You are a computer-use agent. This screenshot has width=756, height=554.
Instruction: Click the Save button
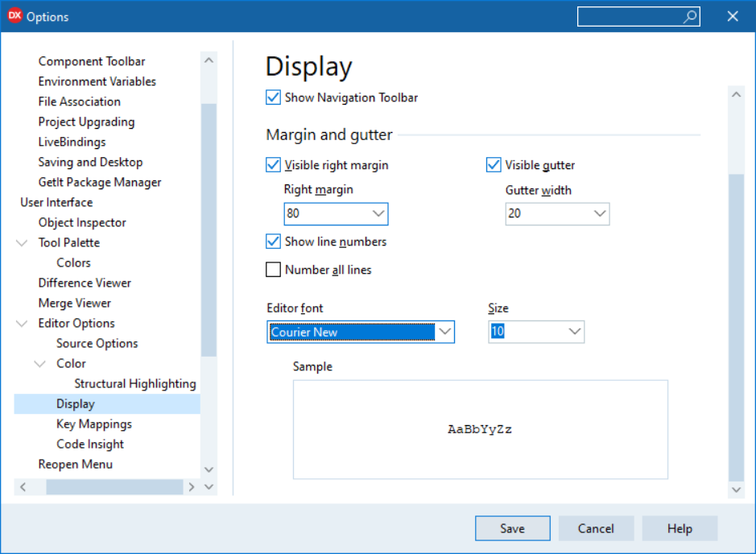coord(513,528)
